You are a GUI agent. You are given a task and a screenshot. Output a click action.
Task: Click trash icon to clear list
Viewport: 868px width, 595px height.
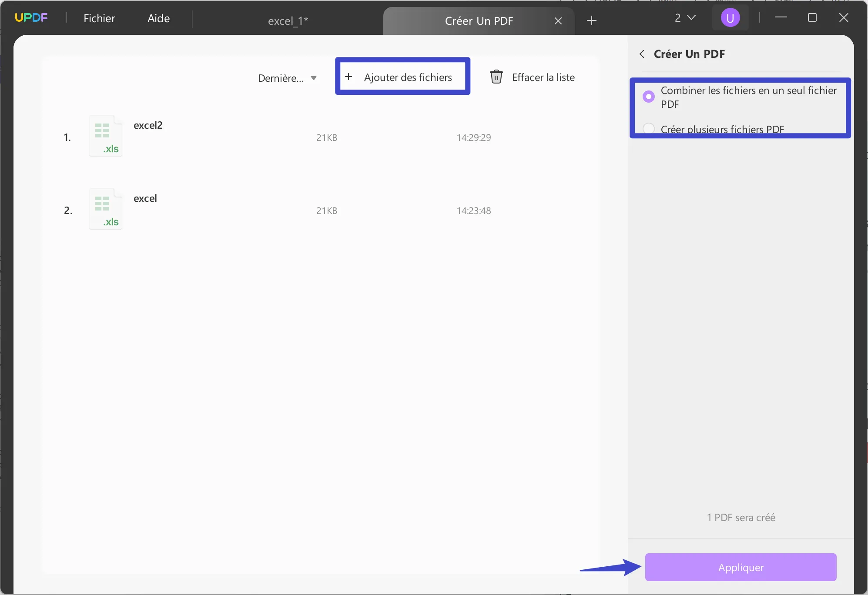tap(496, 77)
